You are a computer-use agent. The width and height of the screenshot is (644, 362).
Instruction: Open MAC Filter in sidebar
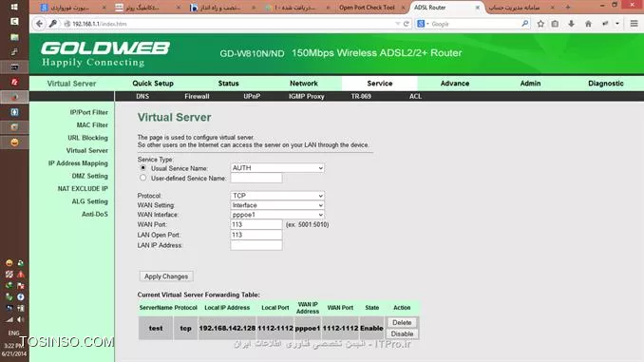[92, 124]
